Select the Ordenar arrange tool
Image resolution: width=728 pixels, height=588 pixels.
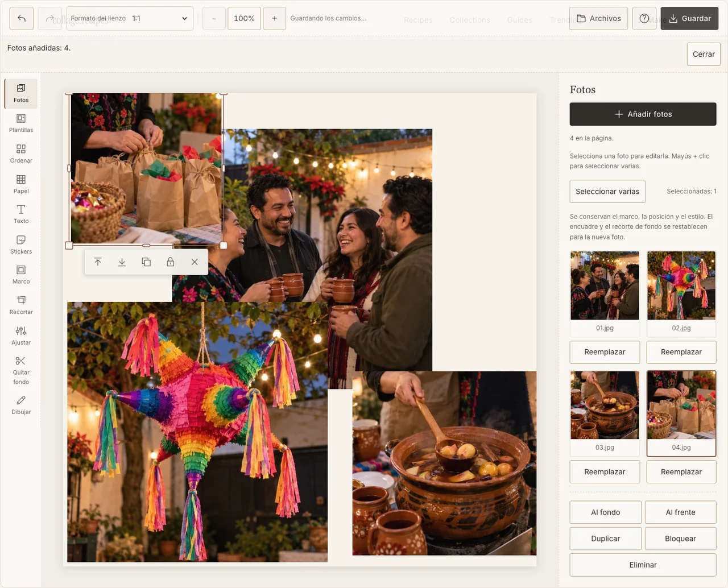pos(21,154)
